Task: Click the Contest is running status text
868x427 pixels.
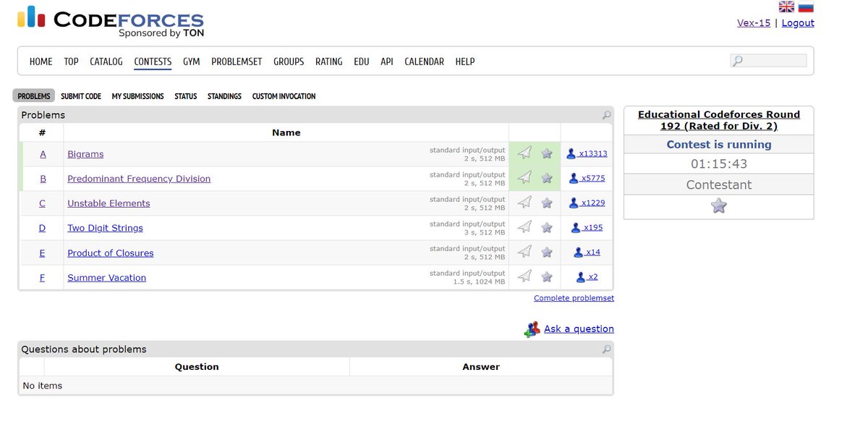Action: (x=718, y=144)
